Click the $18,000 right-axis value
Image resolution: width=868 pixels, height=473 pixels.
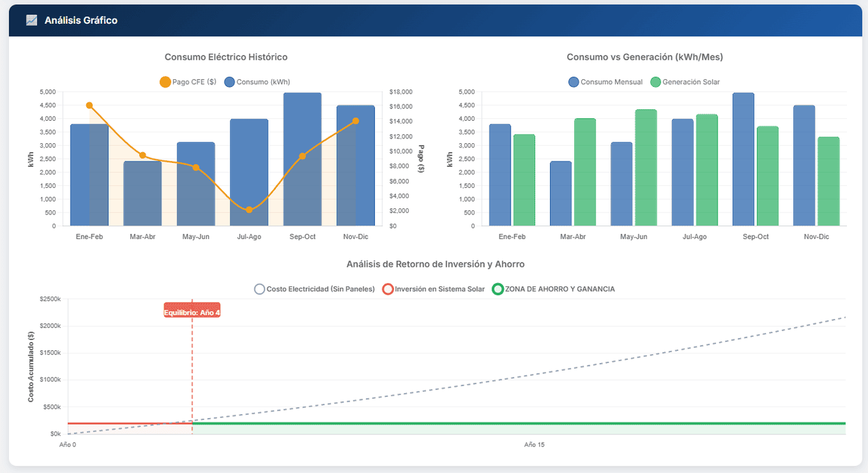coord(401,92)
